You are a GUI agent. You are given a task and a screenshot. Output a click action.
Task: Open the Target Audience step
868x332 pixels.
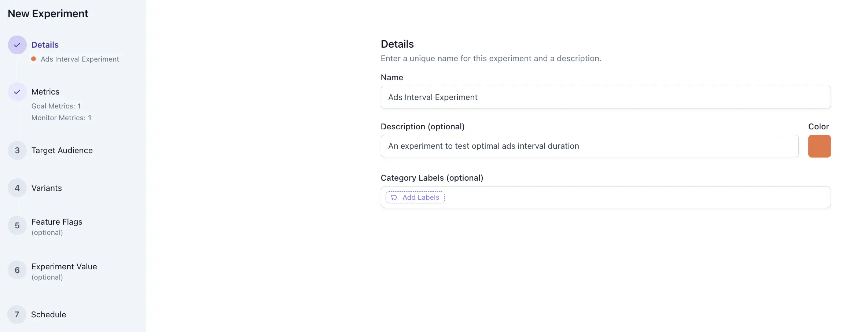62,151
